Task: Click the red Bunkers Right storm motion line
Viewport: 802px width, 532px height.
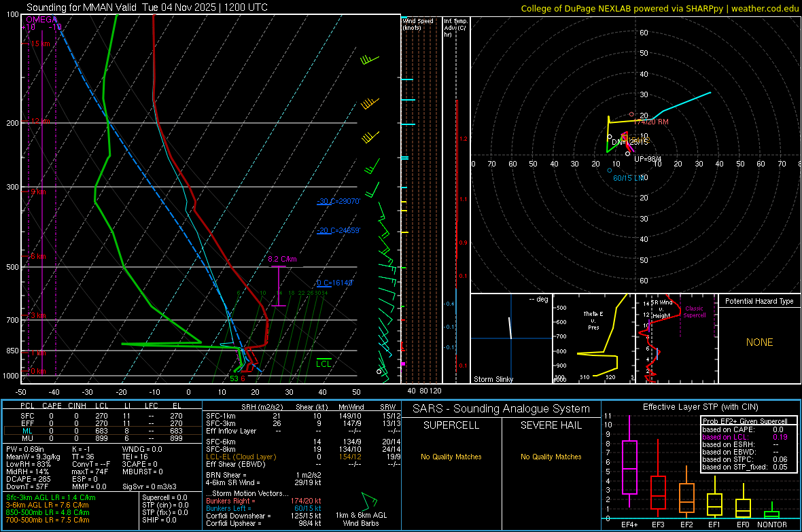Action: point(264,501)
